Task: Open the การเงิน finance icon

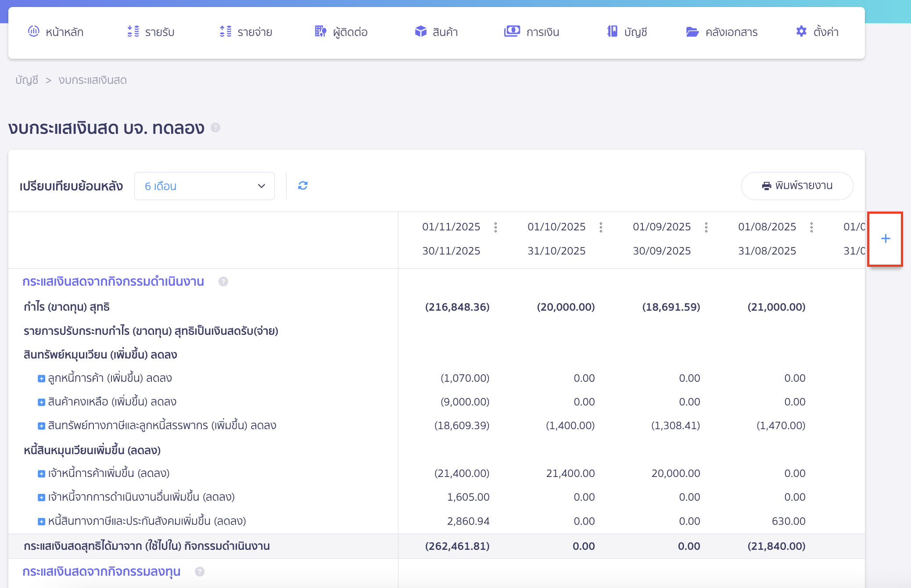Action: (512, 31)
